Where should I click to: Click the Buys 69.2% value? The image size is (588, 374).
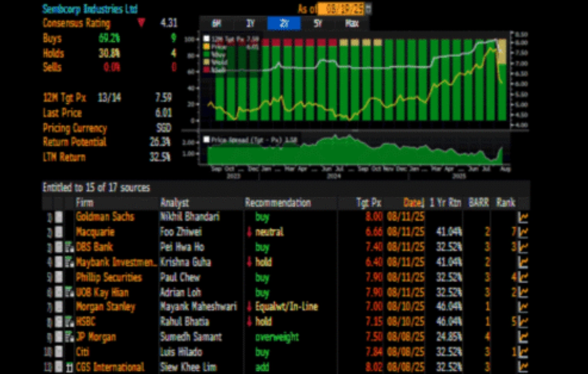(x=109, y=38)
